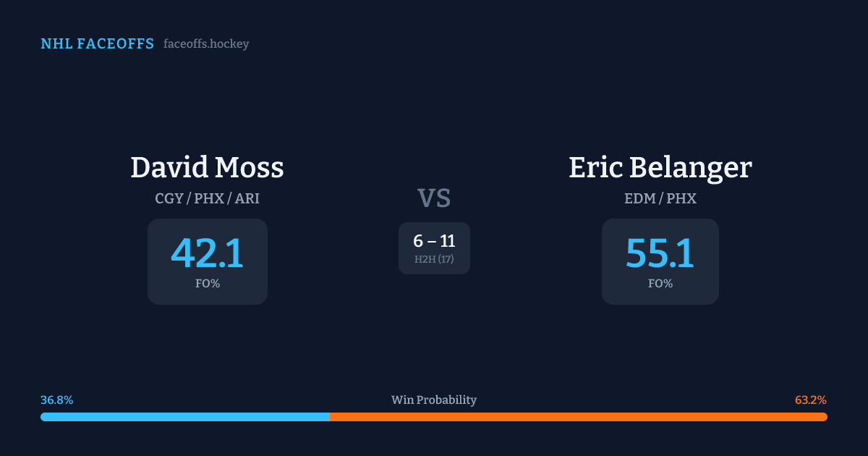Viewport: 868px width, 456px height.
Task: Open the faceoffs.hockey site link
Action: 206,44
